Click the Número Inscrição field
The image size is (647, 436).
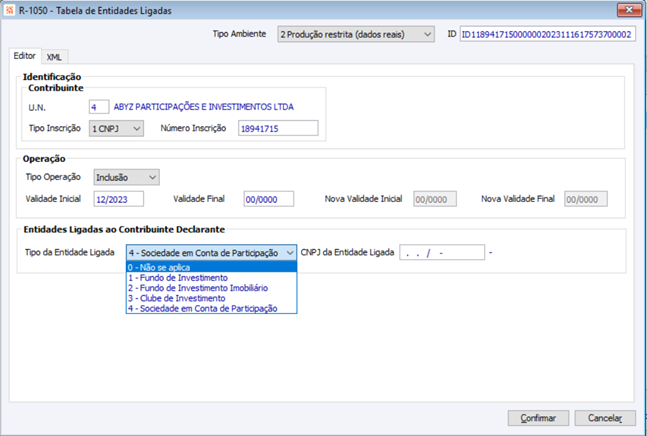[x=278, y=128]
